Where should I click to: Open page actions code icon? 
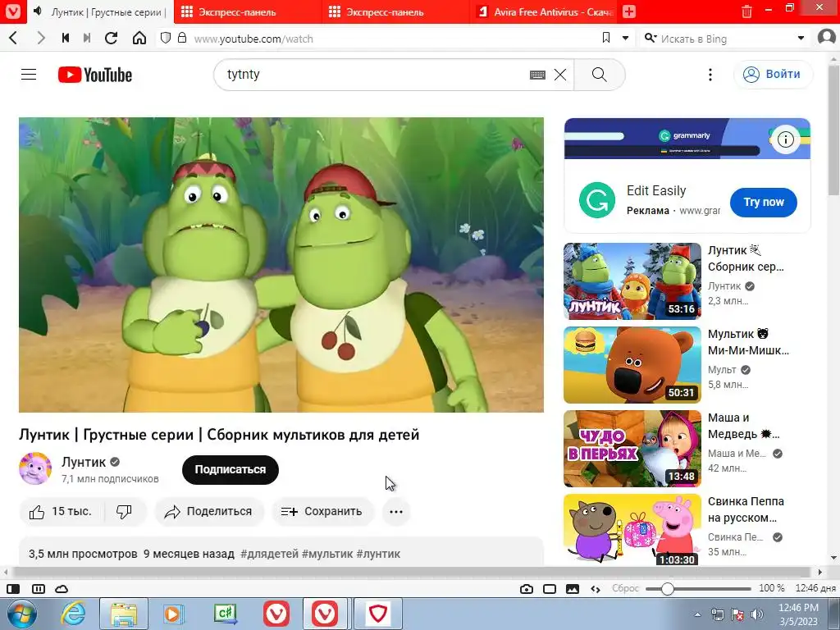click(x=596, y=589)
